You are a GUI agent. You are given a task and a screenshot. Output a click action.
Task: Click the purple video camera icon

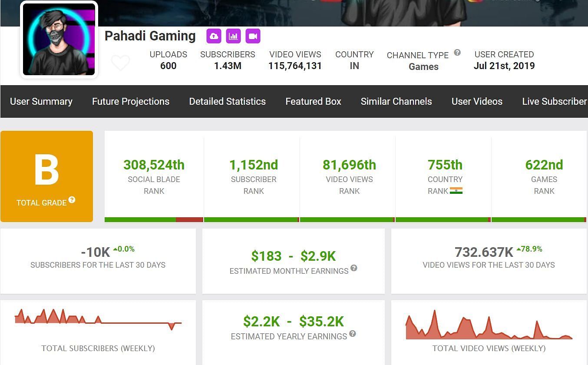tap(253, 36)
